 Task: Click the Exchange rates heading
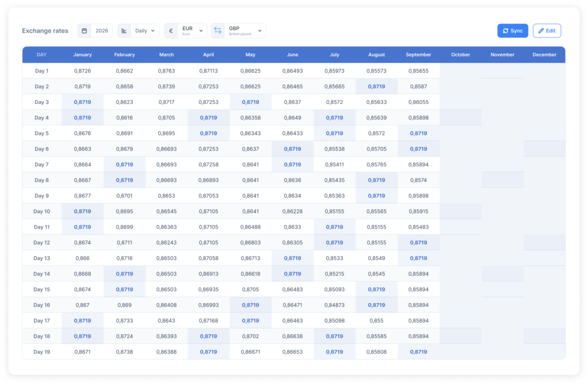[45, 31]
